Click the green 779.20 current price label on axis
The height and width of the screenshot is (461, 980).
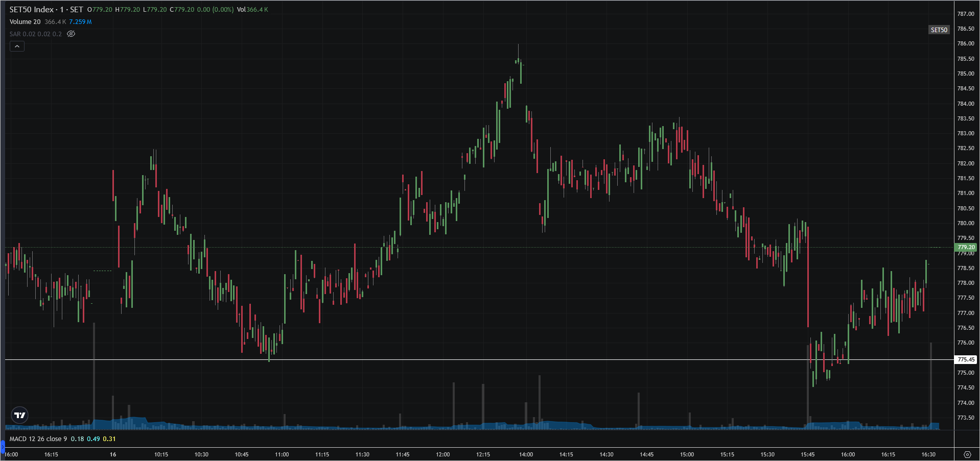[966, 247]
